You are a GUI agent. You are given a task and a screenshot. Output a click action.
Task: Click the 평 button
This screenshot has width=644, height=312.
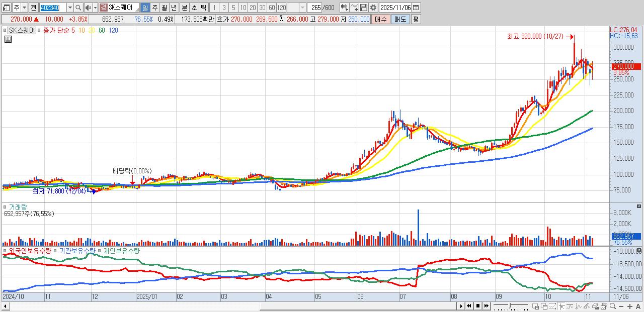(x=416, y=19)
